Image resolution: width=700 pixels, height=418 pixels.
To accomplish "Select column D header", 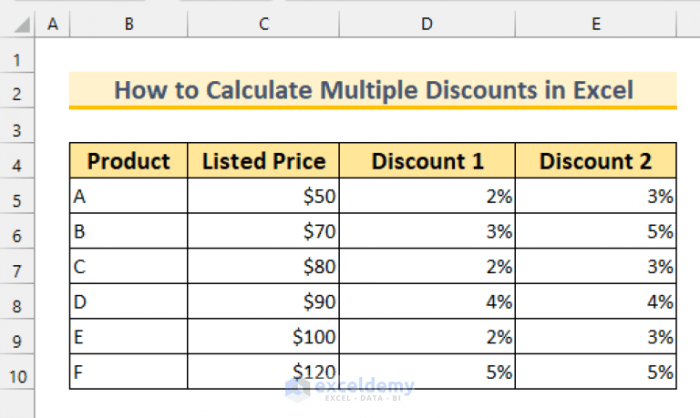I will [427, 23].
